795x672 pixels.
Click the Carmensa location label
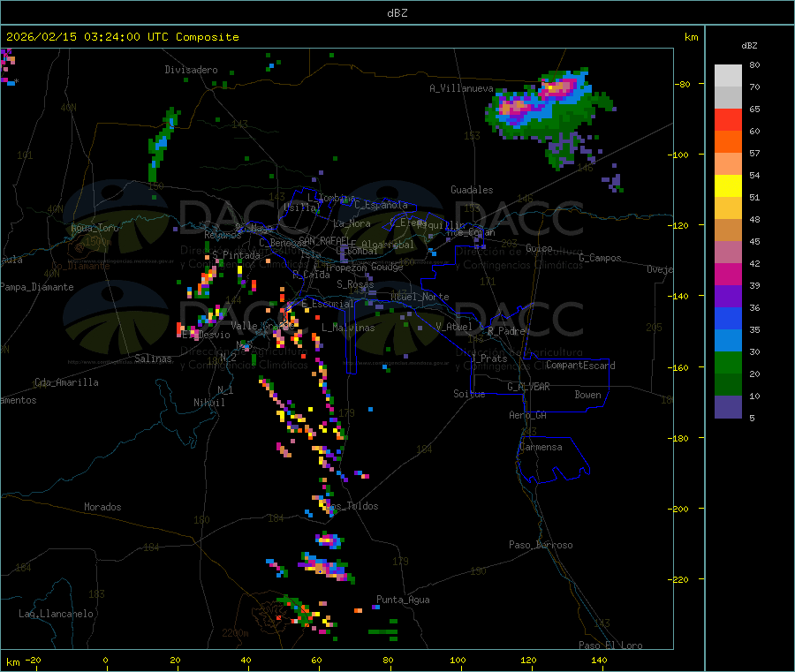pyautogui.click(x=541, y=448)
